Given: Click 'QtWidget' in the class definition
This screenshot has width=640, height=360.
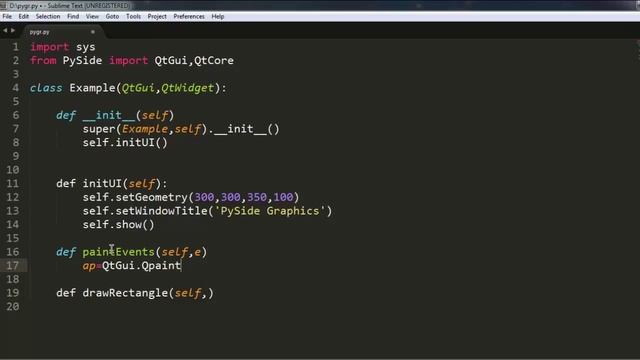Looking at the screenshot, I should click(x=188, y=88).
